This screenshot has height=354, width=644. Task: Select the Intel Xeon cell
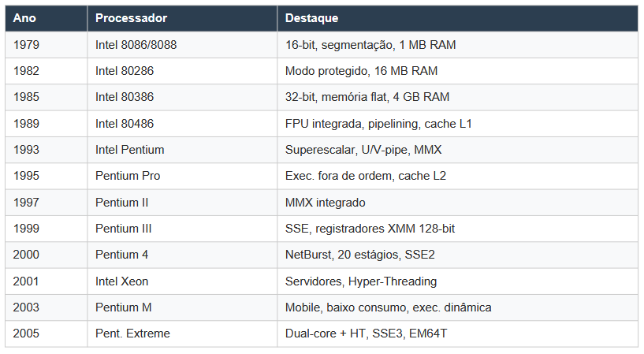click(182, 281)
